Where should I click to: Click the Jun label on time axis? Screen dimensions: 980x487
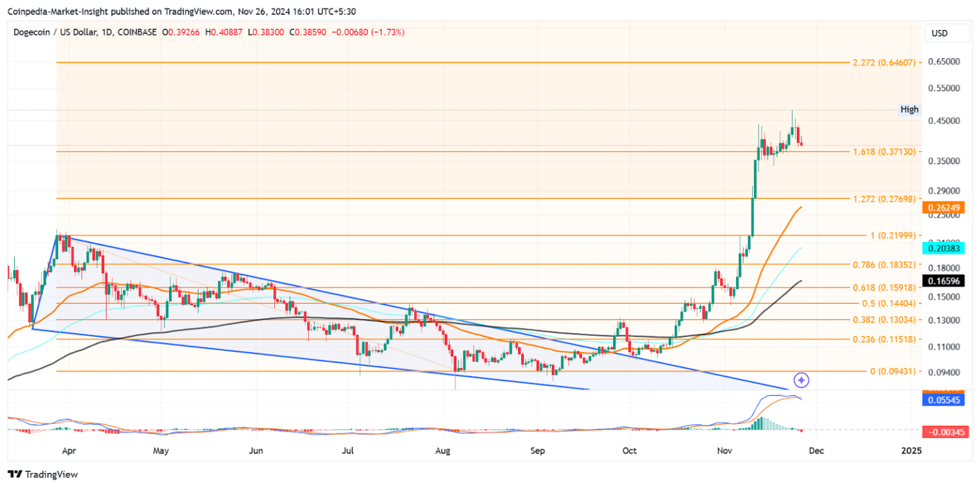click(x=256, y=451)
